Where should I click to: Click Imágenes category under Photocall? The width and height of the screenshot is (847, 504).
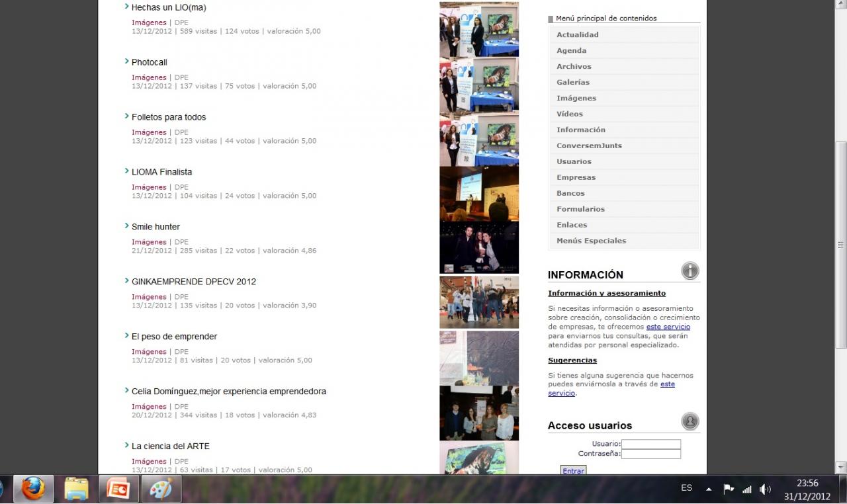(149, 77)
